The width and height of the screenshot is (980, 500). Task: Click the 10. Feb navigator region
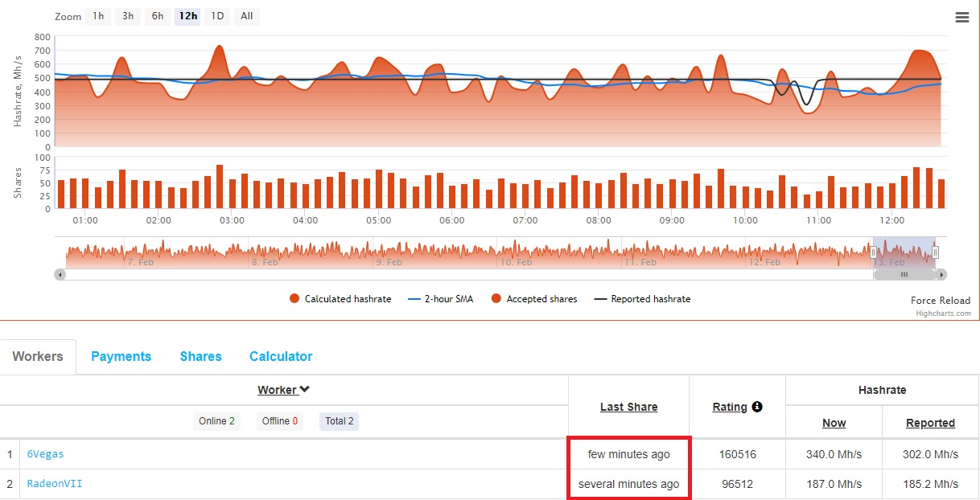click(515, 262)
